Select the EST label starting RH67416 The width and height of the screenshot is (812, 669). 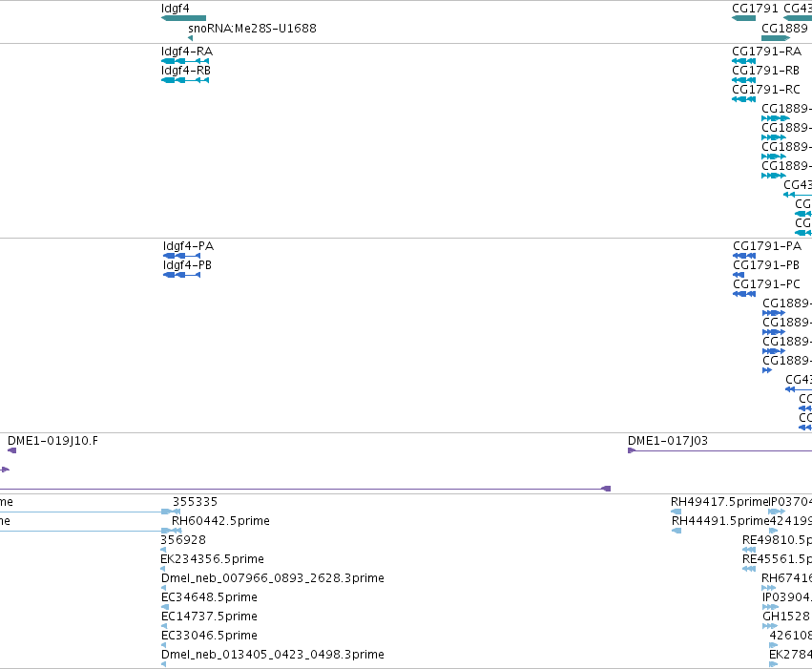pyautogui.click(x=786, y=578)
